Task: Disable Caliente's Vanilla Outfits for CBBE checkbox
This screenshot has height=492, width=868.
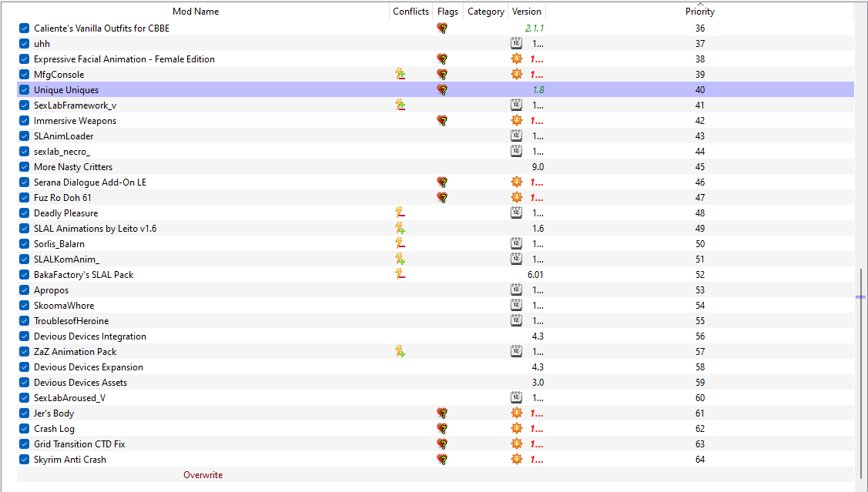Action: click(25, 28)
